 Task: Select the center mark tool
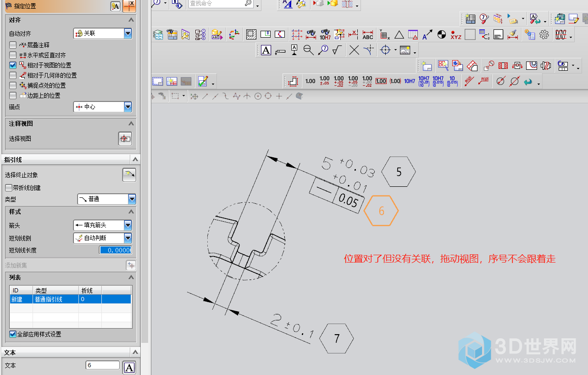[x=385, y=50]
